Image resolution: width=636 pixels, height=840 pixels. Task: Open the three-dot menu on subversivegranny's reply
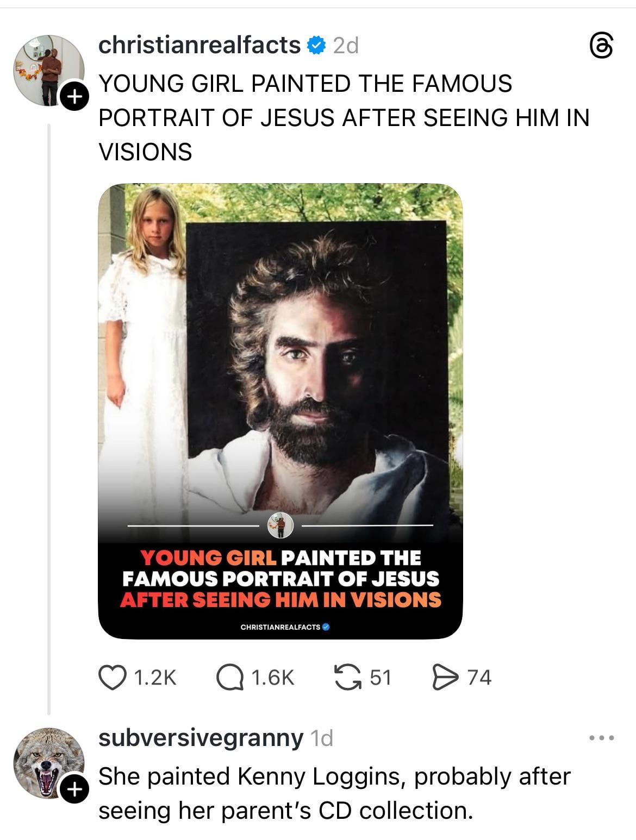coord(602,738)
